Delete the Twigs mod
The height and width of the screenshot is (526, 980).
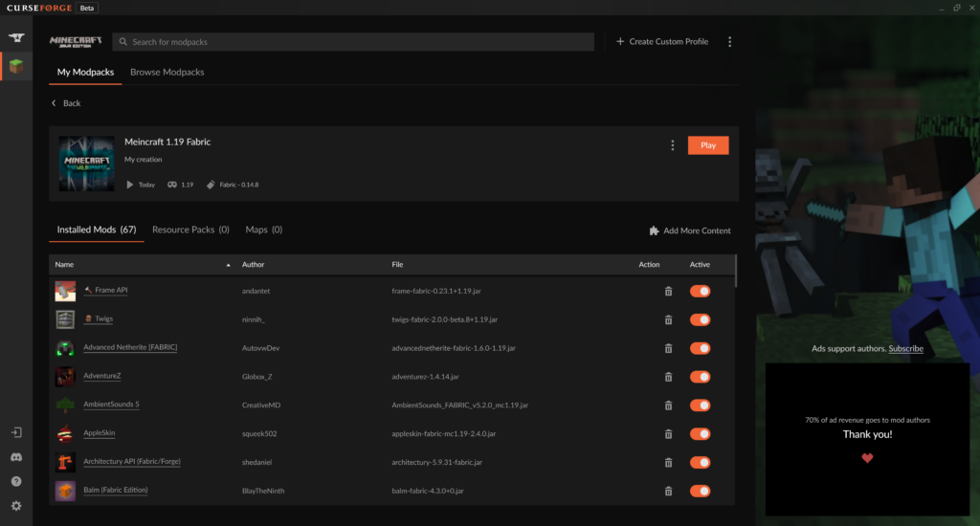point(668,319)
